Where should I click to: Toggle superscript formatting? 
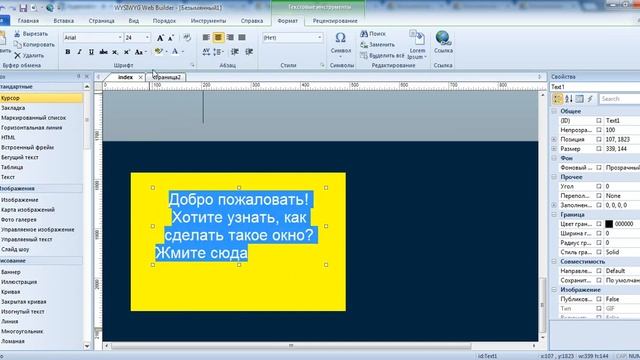(127, 52)
